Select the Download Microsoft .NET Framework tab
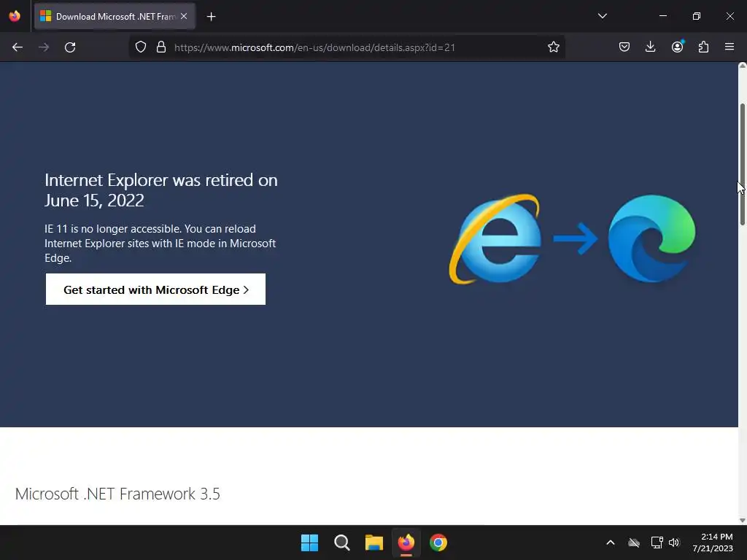 coord(115,17)
